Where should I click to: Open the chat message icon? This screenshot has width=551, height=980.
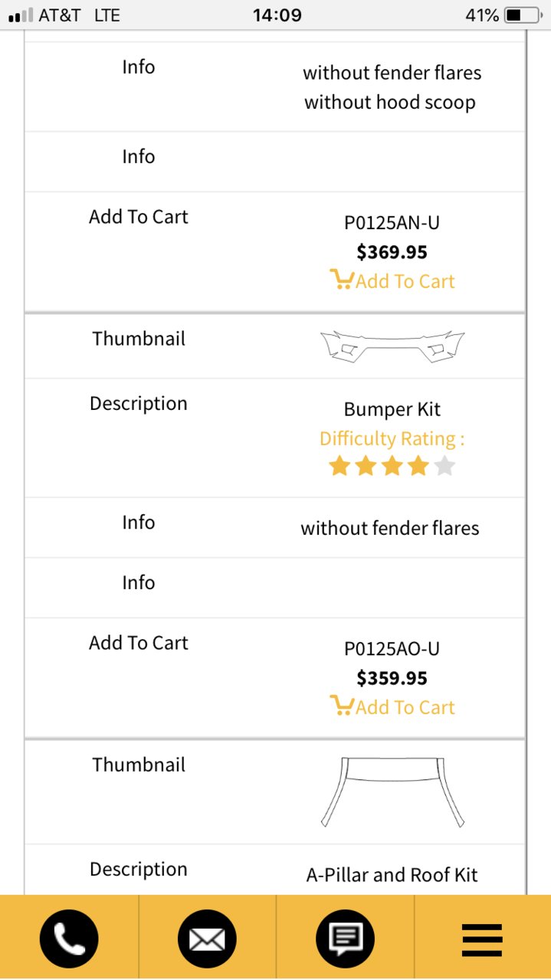[345, 939]
